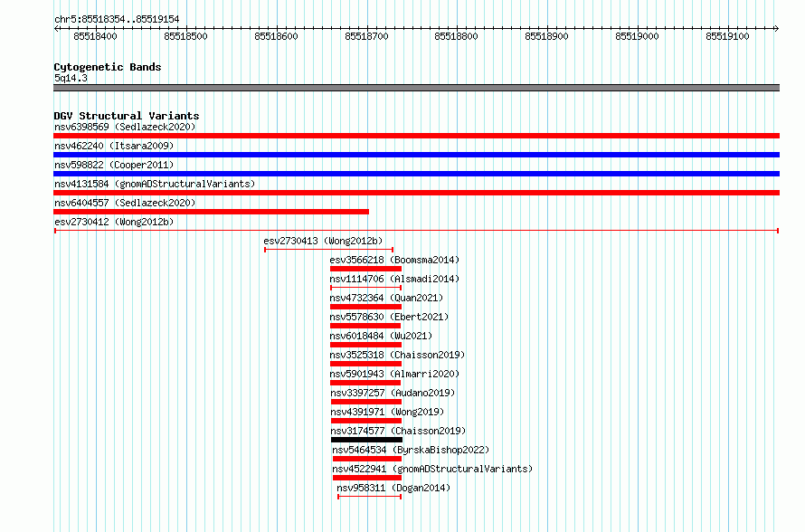Screen dimensions: 805x532
Task: Open nsv5578630 (Ebert2021) label
Action: pyautogui.click(x=389, y=317)
